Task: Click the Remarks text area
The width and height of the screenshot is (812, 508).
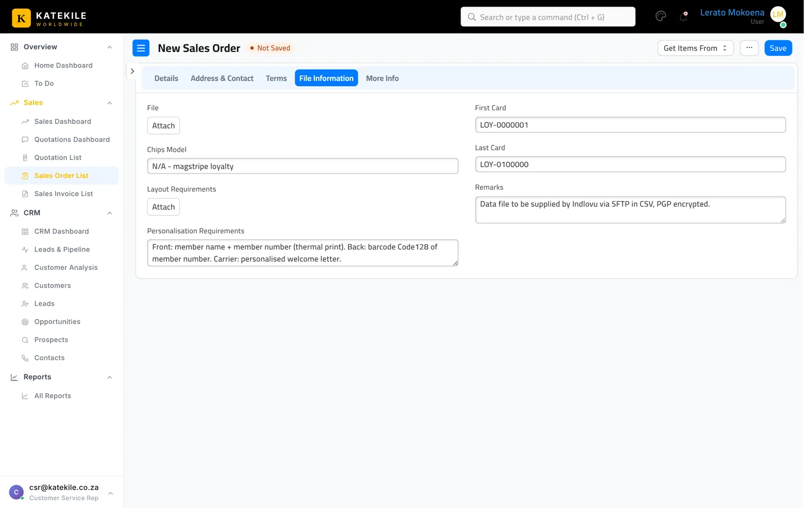Action: pos(630,210)
